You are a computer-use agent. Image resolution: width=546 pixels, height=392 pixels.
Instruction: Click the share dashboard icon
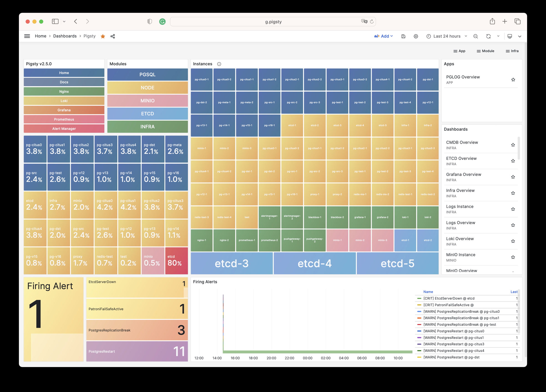(112, 36)
